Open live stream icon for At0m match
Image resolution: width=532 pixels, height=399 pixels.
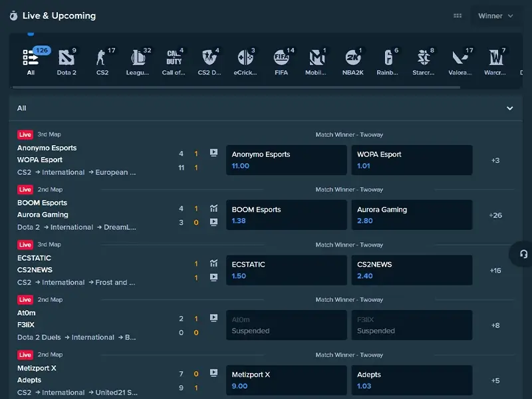pos(213,318)
